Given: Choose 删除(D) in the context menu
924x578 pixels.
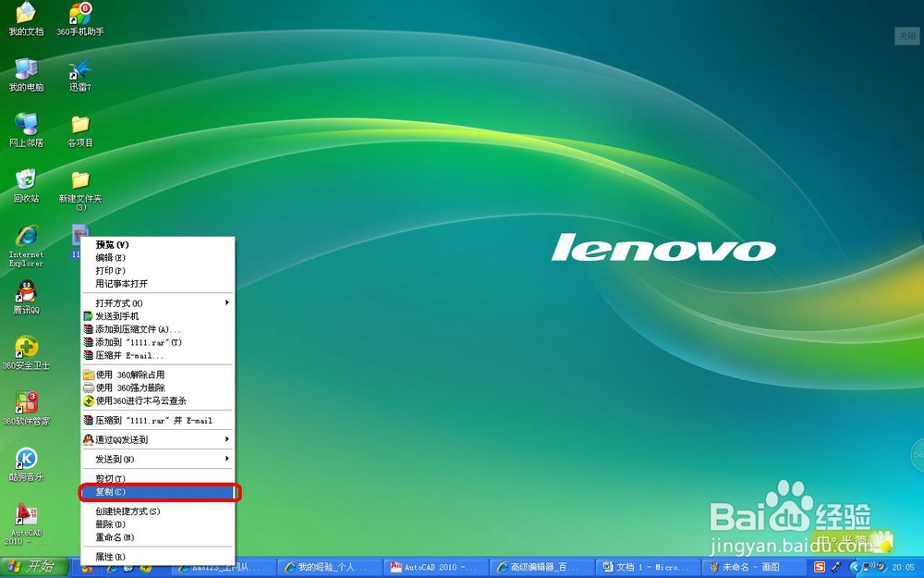Looking at the screenshot, I should 157,523.
